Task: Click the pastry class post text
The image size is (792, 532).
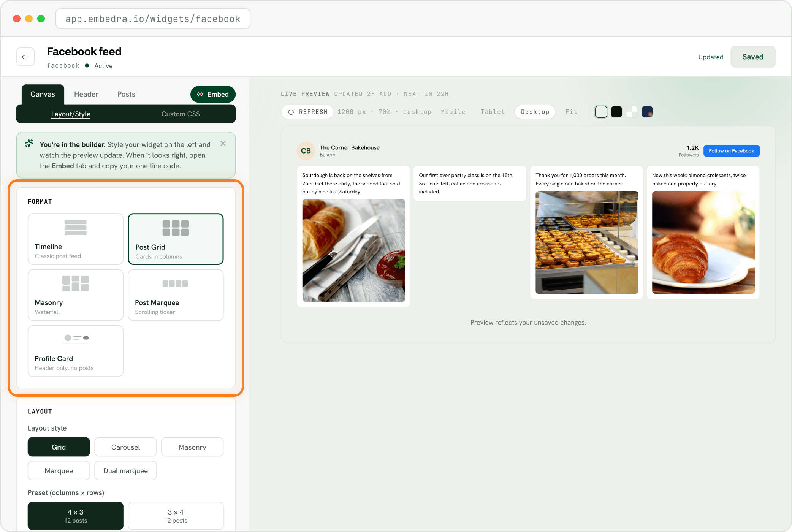Action: click(x=466, y=184)
